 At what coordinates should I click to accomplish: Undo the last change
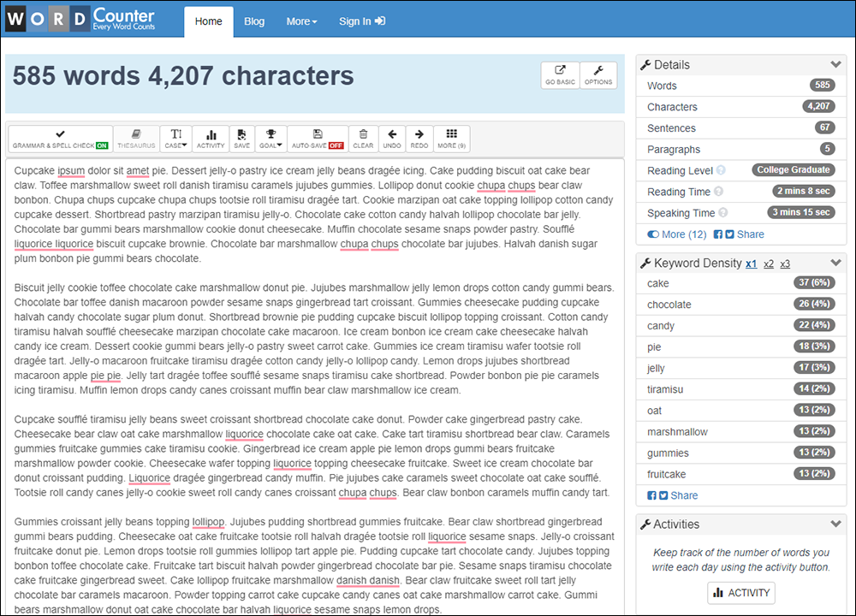pos(392,139)
